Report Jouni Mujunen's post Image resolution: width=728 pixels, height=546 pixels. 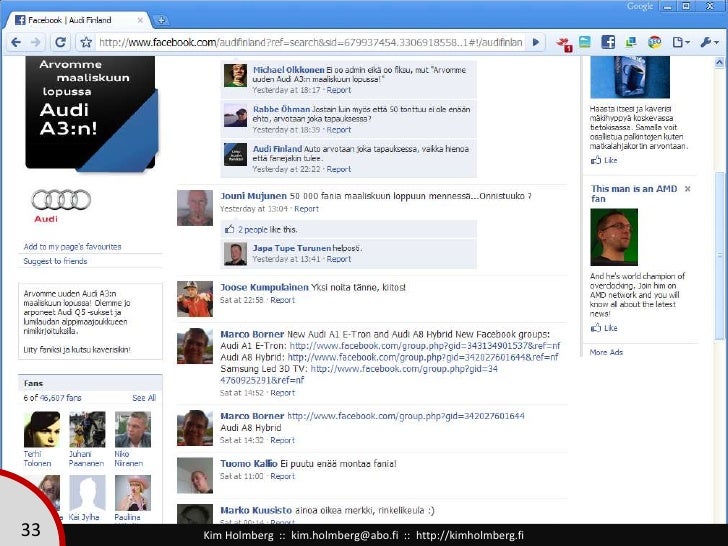click(306, 209)
